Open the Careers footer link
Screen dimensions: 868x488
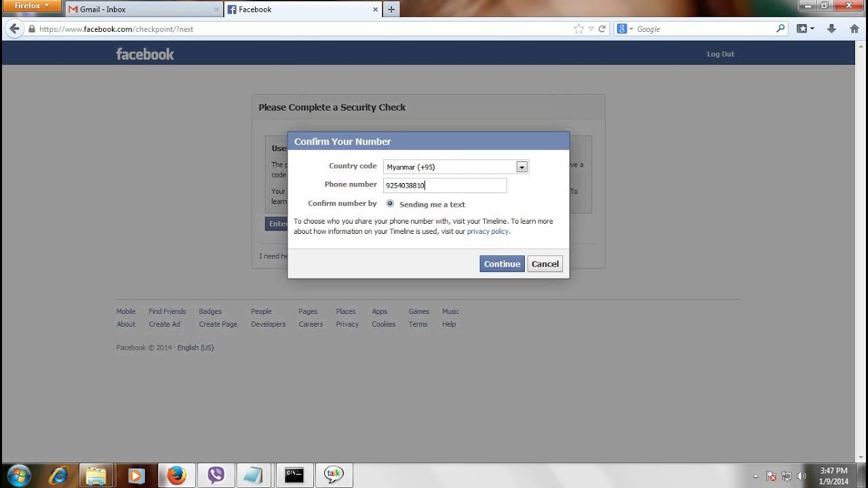311,325
